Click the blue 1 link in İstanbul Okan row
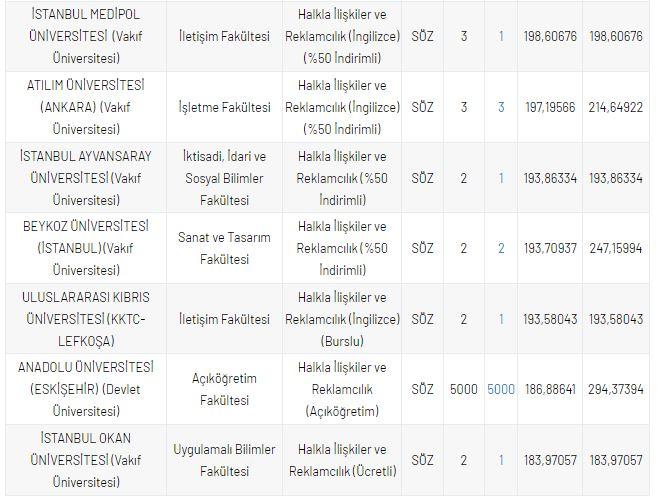Viewport: 657px width, 501px height. [501, 460]
